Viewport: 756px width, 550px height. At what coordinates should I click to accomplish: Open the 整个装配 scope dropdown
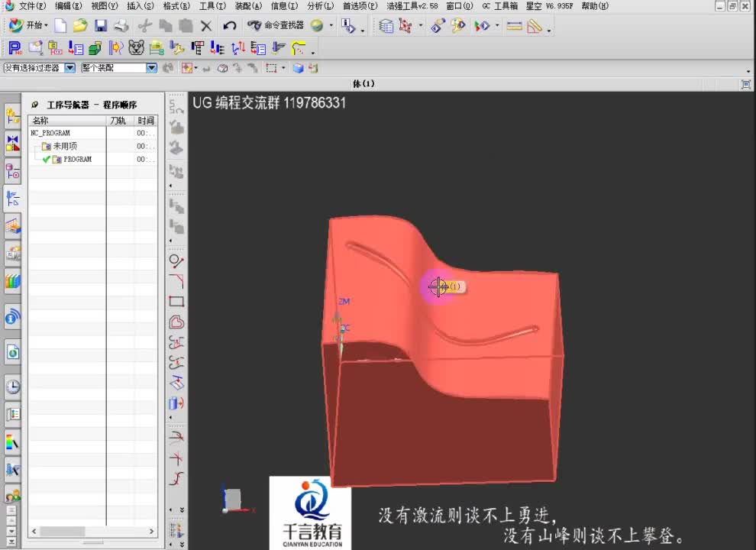(x=151, y=68)
